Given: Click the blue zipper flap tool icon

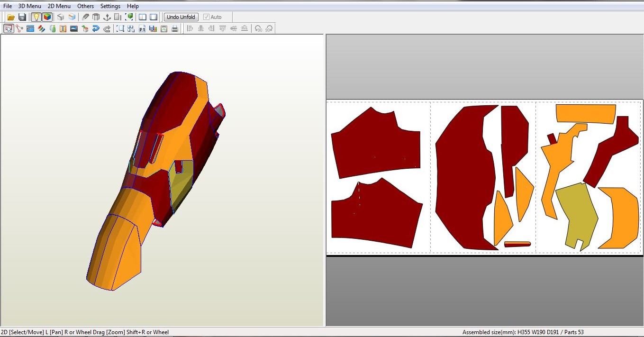Looking at the screenshot, I should [30, 28].
